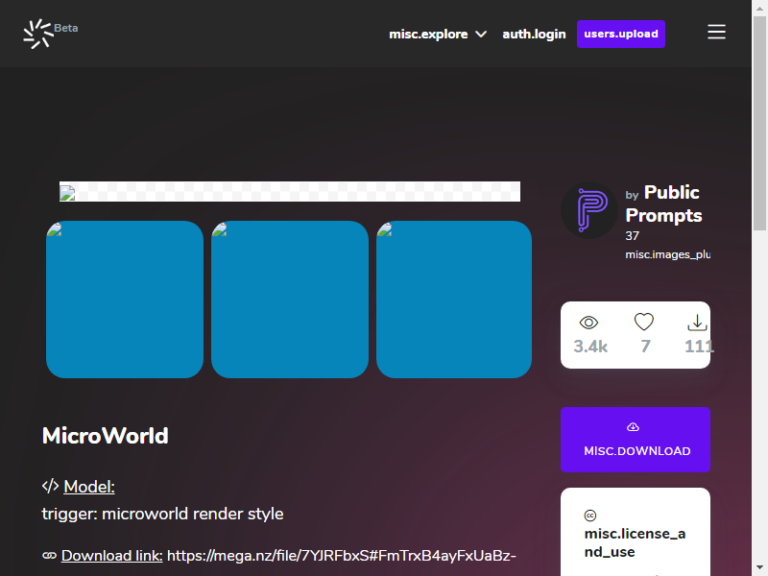Click the broken banner image above thumbnails
This screenshot has height=576, width=768.
click(289, 192)
